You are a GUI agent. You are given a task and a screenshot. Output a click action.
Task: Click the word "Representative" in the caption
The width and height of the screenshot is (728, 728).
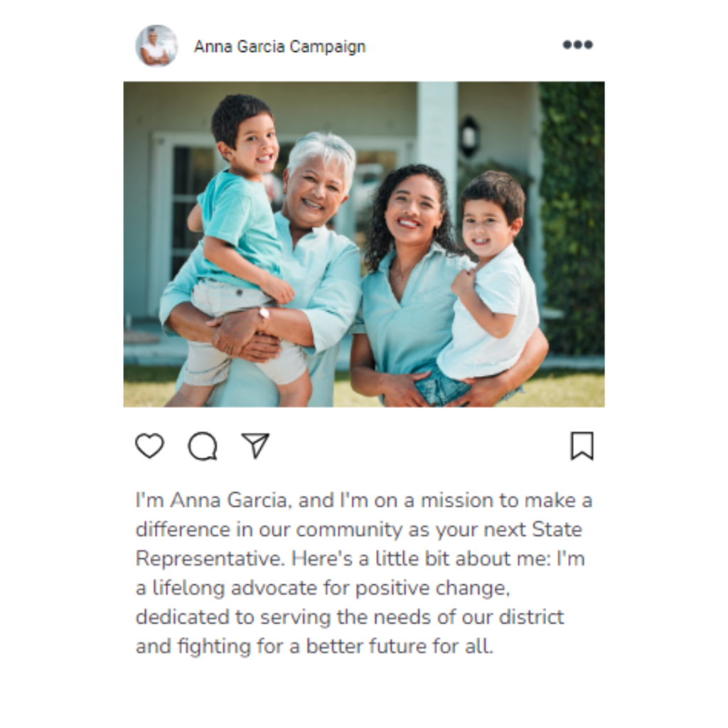click(x=210, y=559)
